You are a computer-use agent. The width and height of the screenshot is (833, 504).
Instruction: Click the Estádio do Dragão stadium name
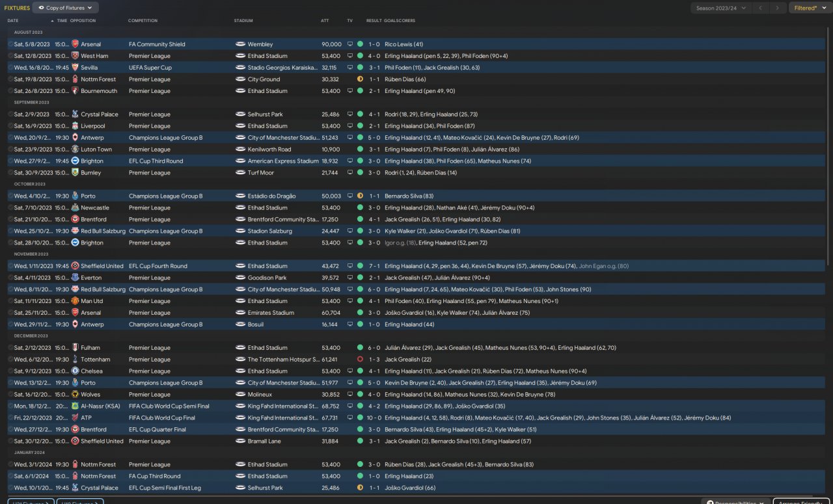[271, 196]
